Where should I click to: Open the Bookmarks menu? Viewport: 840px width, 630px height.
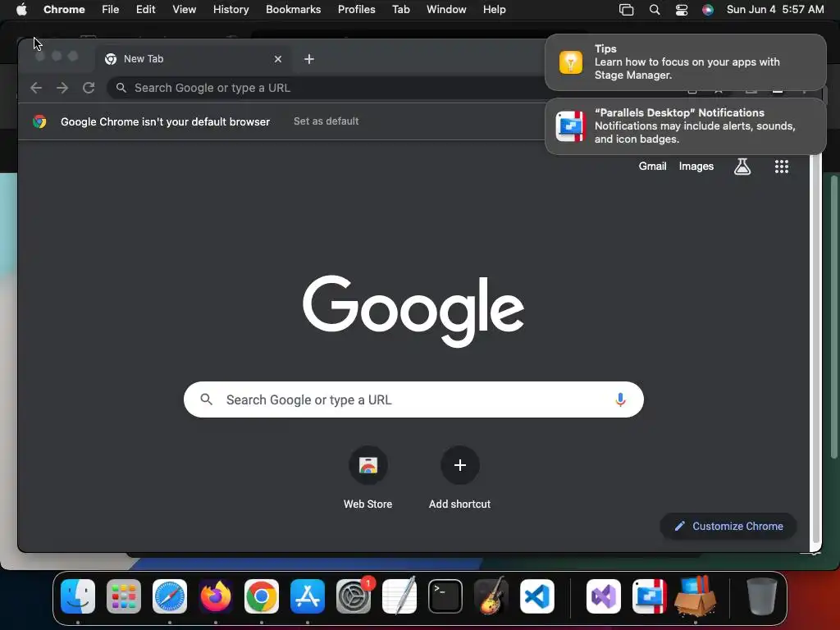[x=294, y=10]
